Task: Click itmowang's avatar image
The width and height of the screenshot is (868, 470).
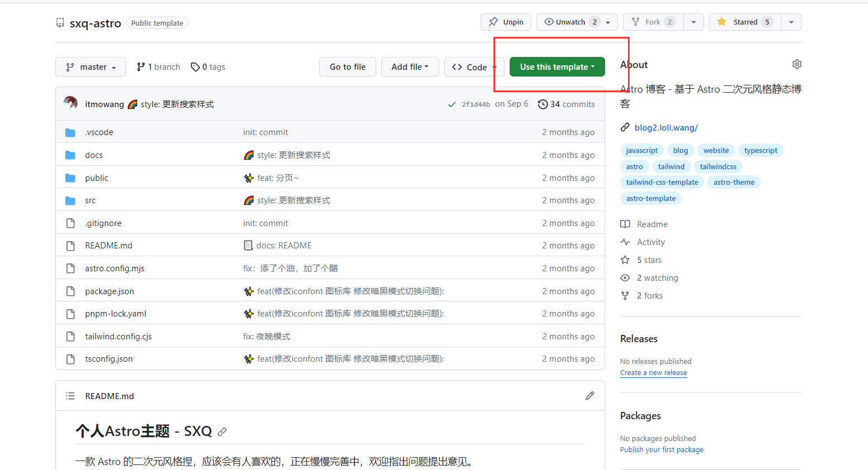Action: 70,103
